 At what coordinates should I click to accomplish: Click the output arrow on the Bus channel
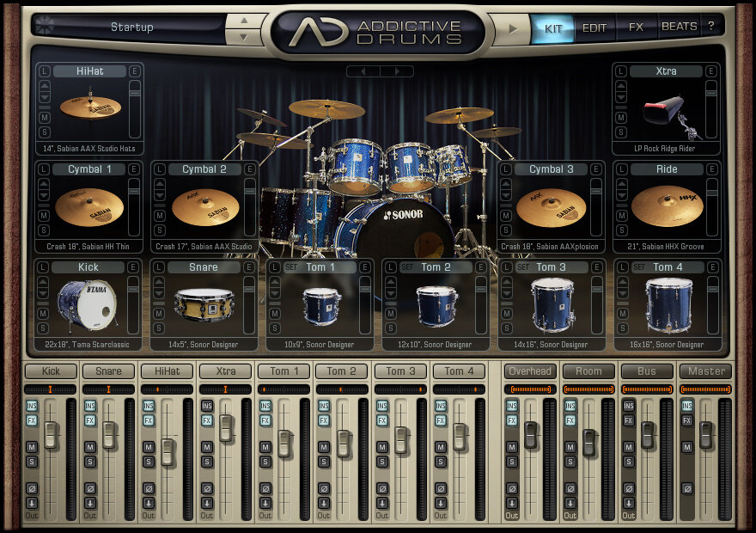[629, 503]
